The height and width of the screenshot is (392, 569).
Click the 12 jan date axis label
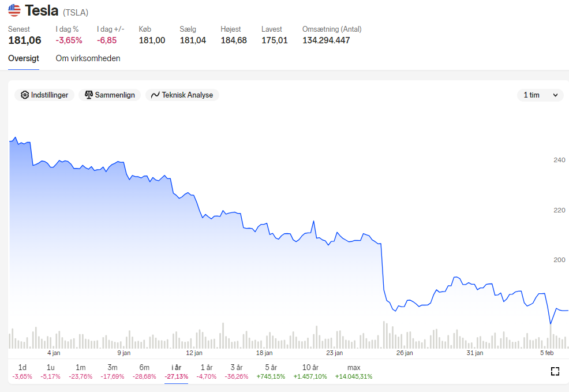coord(194,353)
